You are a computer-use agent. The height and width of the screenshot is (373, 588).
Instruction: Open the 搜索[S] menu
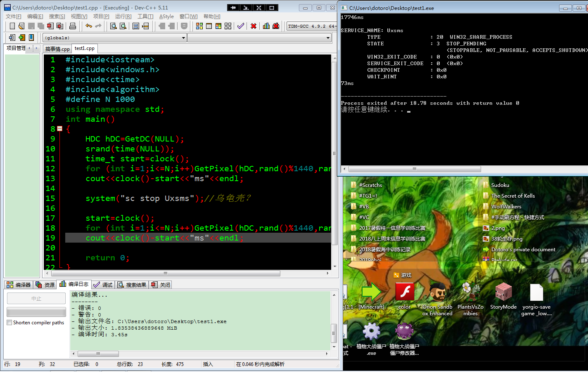[x=57, y=17]
